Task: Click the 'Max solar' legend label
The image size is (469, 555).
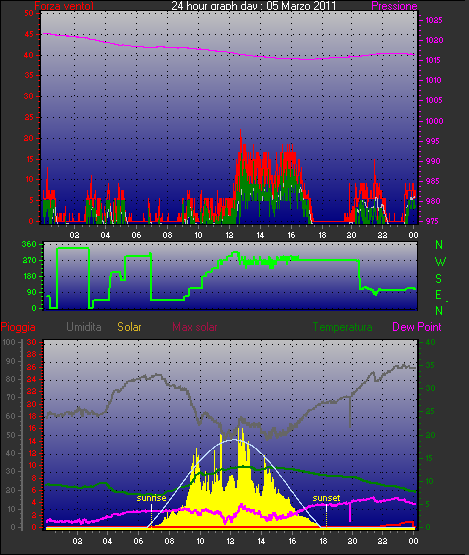Action: coord(195,327)
